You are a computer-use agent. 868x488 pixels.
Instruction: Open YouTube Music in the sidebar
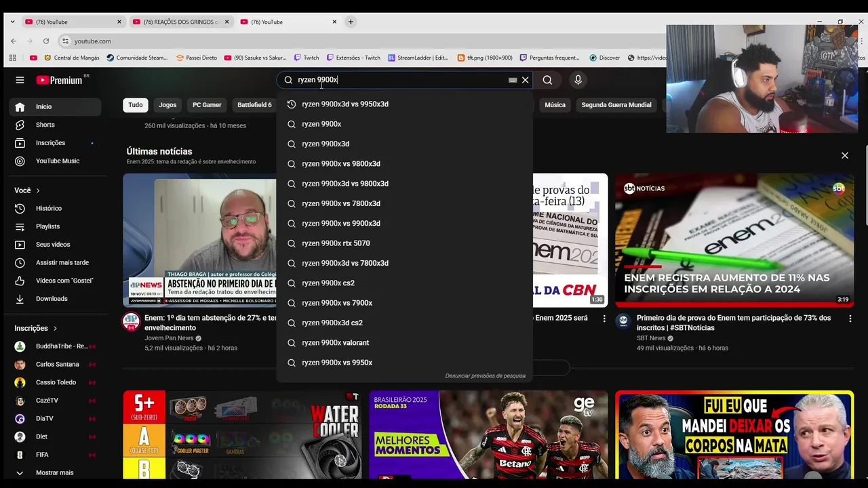coord(55,161)
